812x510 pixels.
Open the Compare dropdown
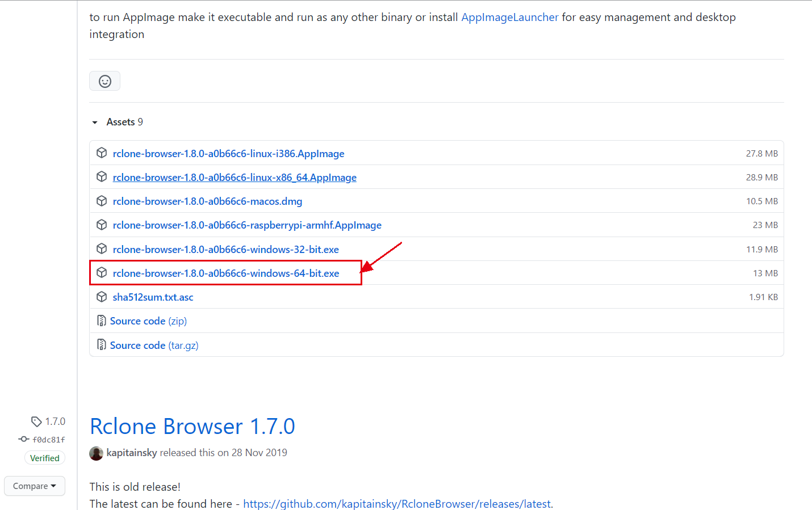(35, 486)
